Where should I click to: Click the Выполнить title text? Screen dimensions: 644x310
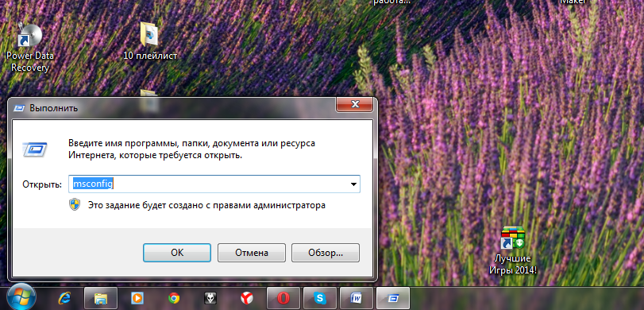pyautogui.click(x=54, y=109)
